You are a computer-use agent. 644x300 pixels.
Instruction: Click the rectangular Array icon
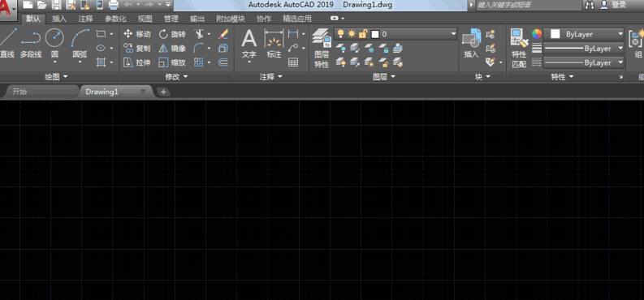coord(199,62)
